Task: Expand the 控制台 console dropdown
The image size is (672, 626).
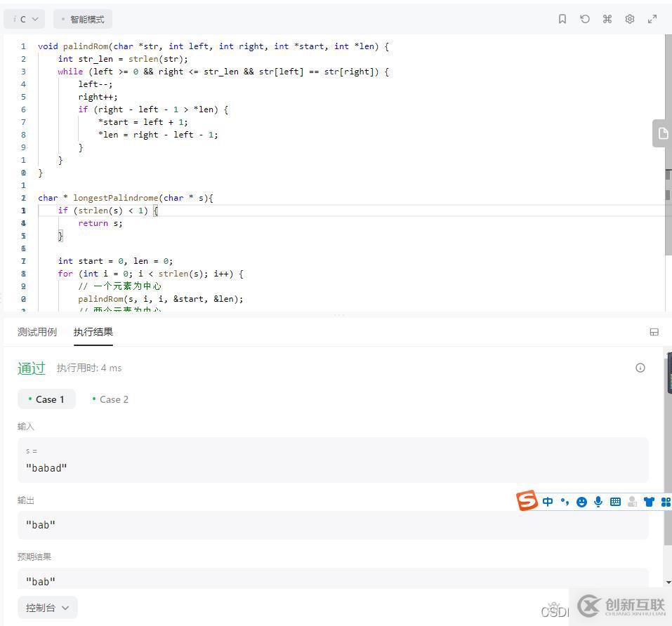Action: click(x=48, y=608)
